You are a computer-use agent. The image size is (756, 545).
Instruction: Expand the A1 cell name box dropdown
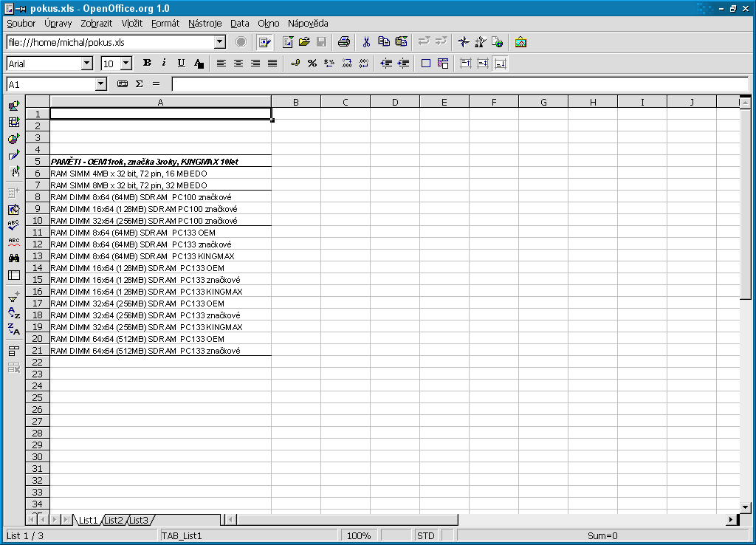click(x=100, y=84)
